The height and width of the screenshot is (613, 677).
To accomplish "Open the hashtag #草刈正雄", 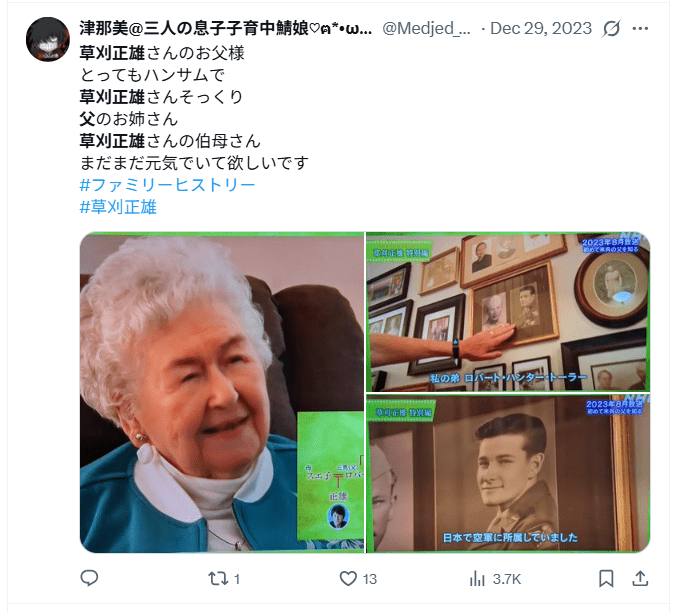I will pos(118,207).
